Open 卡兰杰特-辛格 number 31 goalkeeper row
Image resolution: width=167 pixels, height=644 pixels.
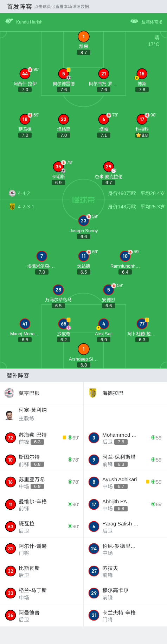125,616
